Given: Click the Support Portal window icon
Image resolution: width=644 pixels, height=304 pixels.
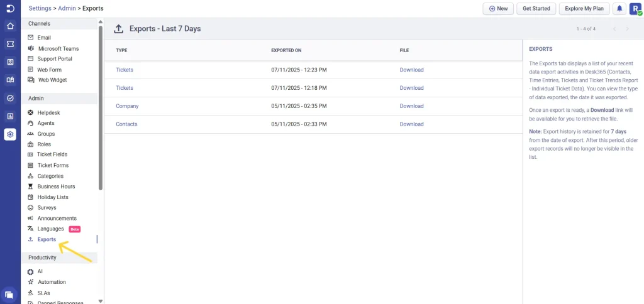Looking at the screenshot, I should pos(30,58).
